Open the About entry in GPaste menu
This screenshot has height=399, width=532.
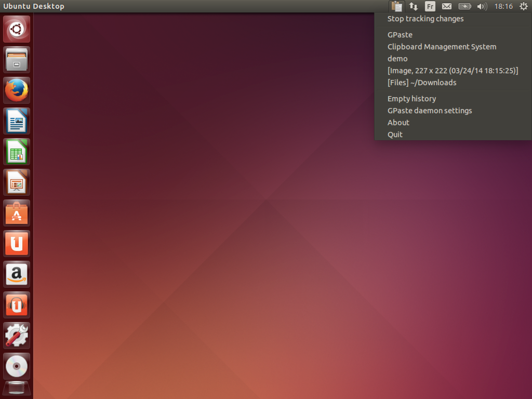click(x=453, y=123)
